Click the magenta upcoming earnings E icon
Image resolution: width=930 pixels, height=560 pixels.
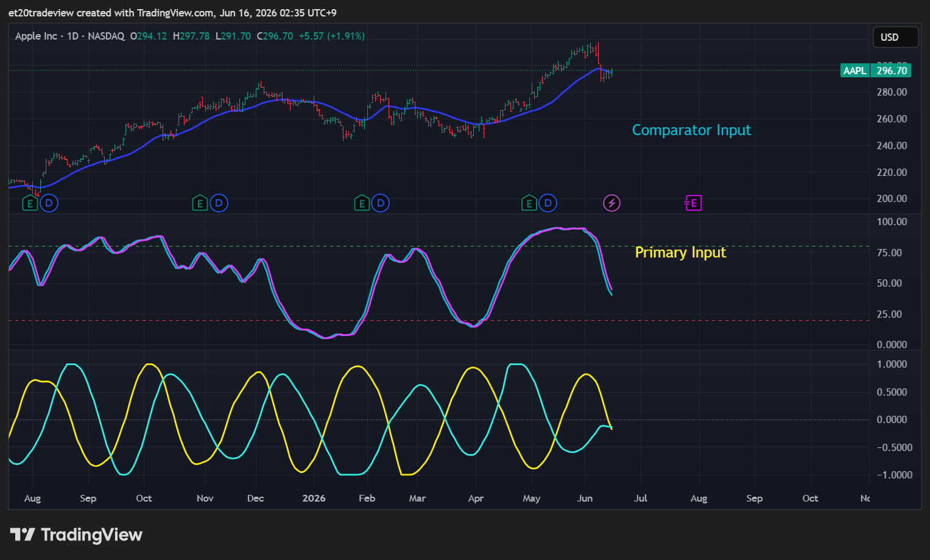[693, 203]
